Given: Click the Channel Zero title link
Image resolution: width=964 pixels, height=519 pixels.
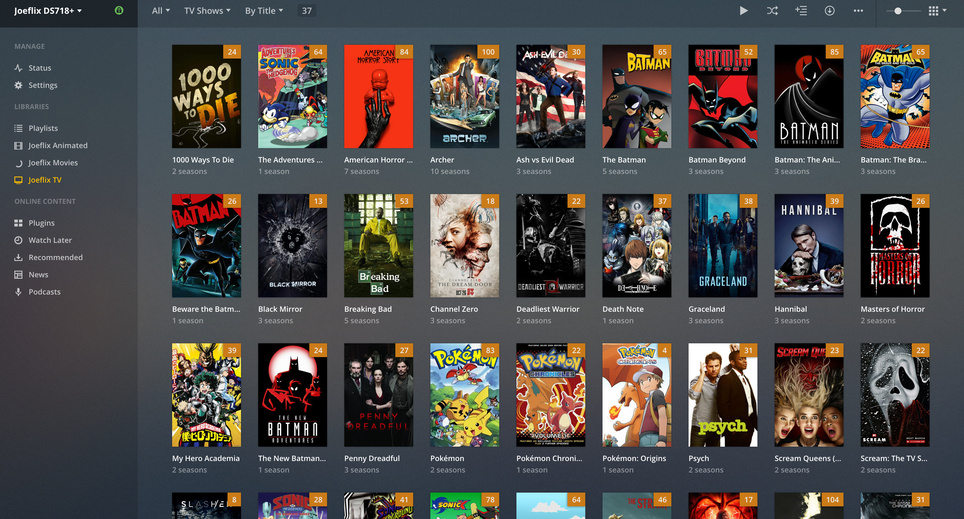Looking at the screenshot, I should (454, 309).
